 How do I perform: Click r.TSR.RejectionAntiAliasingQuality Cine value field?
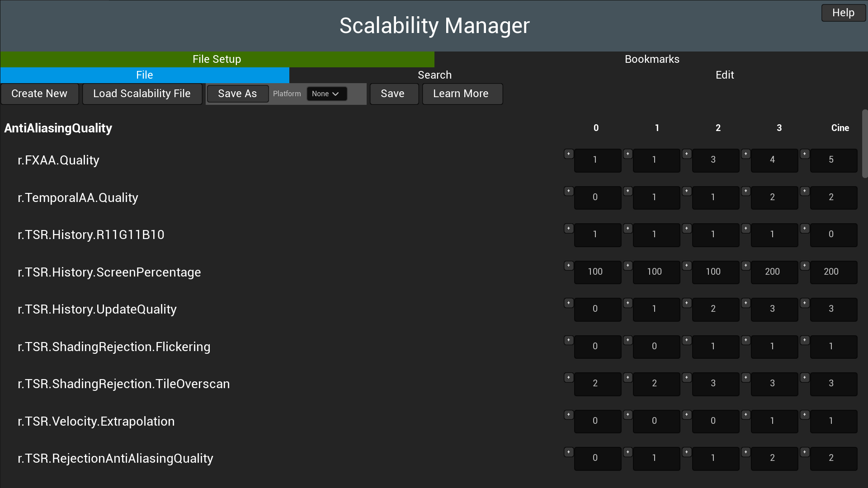point(833,459)
